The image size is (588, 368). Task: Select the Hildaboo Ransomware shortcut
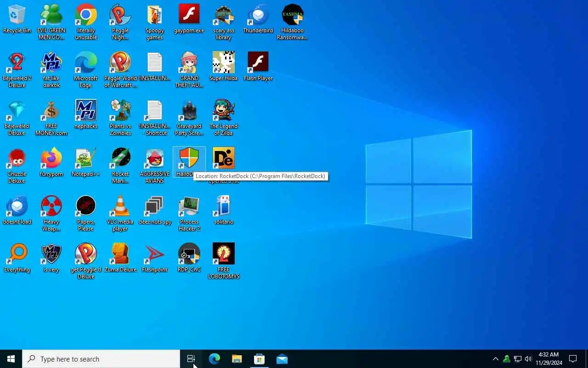(x=293, y=22)
